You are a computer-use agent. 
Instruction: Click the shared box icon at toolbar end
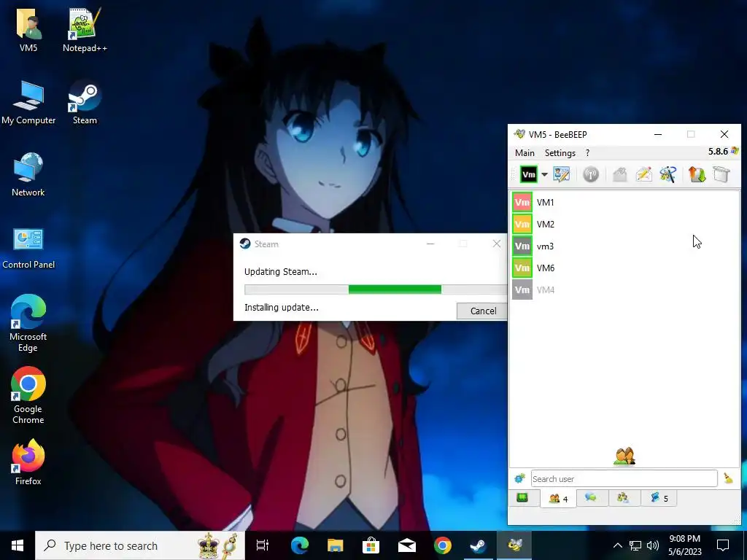click(721, 174)
